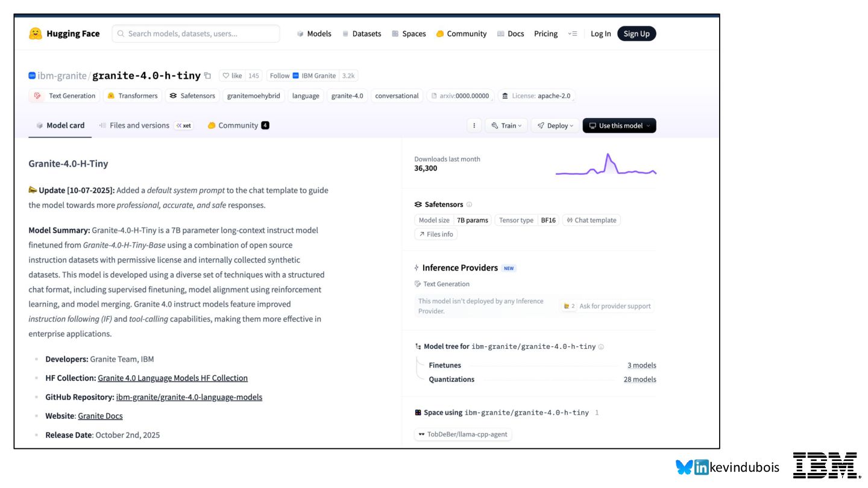Click Ask for provider support
This screenshot has height=488, width=868.
tap(606, 306)
